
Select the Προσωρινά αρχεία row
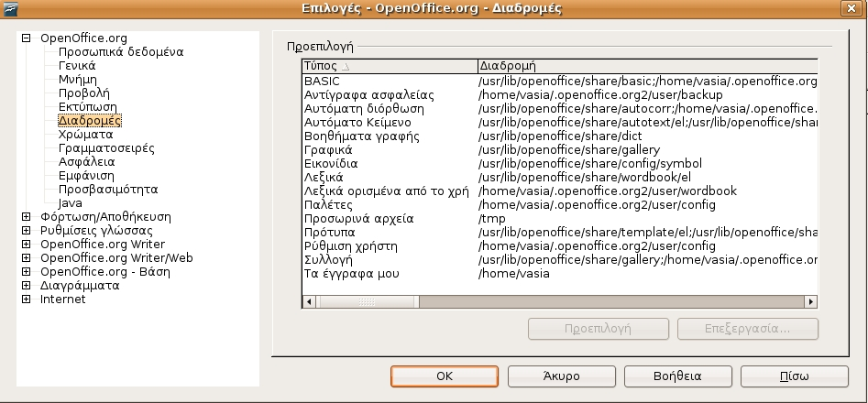560,218
